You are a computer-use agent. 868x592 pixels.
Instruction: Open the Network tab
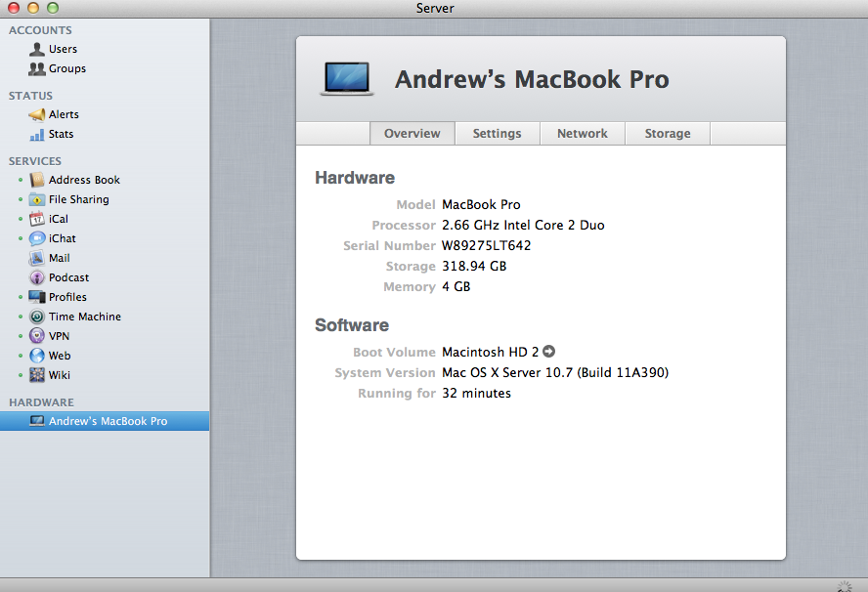coord(583,133)
